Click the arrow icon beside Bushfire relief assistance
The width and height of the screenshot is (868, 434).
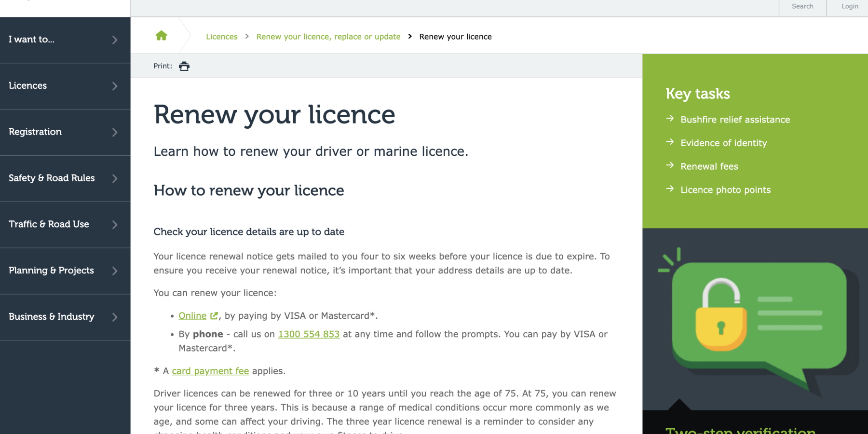(670, 119)
